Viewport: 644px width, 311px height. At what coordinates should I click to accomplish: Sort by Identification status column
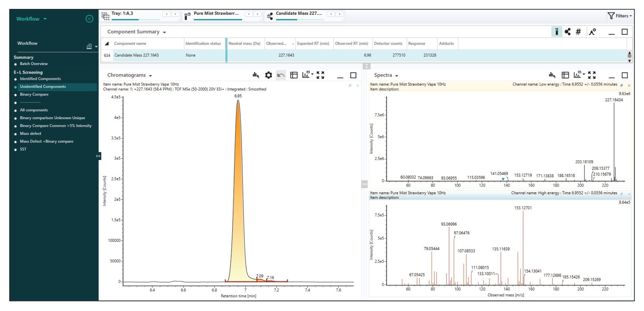coord(203,43)
